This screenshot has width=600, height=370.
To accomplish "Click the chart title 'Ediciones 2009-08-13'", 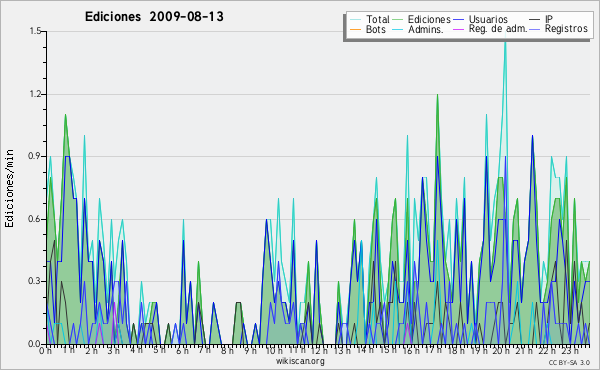I will pyautogui.click(x=154, y=17).
